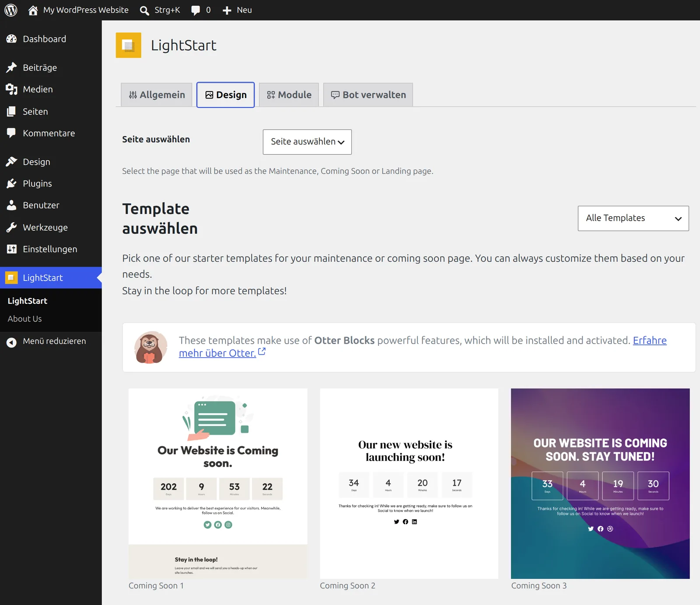This screenshot has width=700, height=605.
Task: Click the Facebook icon in Coming Soon 3 template
Action: tap(600, 529)
